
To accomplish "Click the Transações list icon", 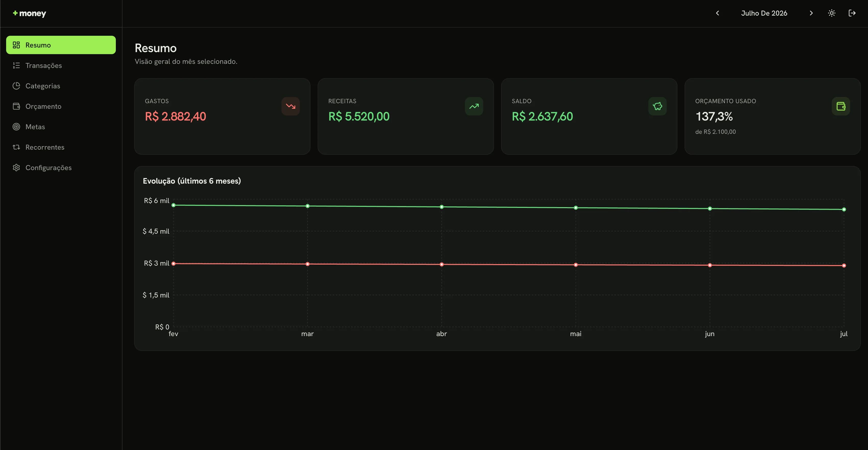I will (16, 65).
